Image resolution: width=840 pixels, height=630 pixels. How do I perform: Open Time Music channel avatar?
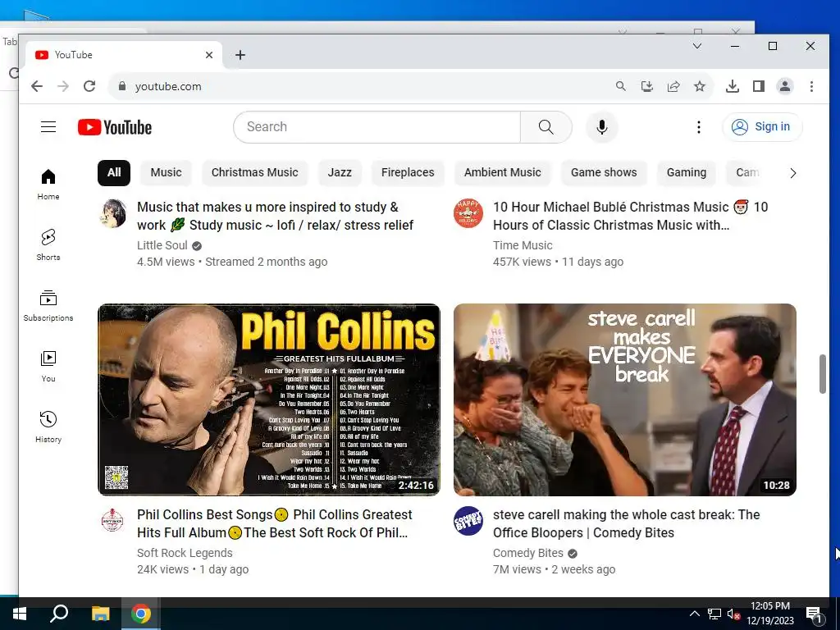468,213
